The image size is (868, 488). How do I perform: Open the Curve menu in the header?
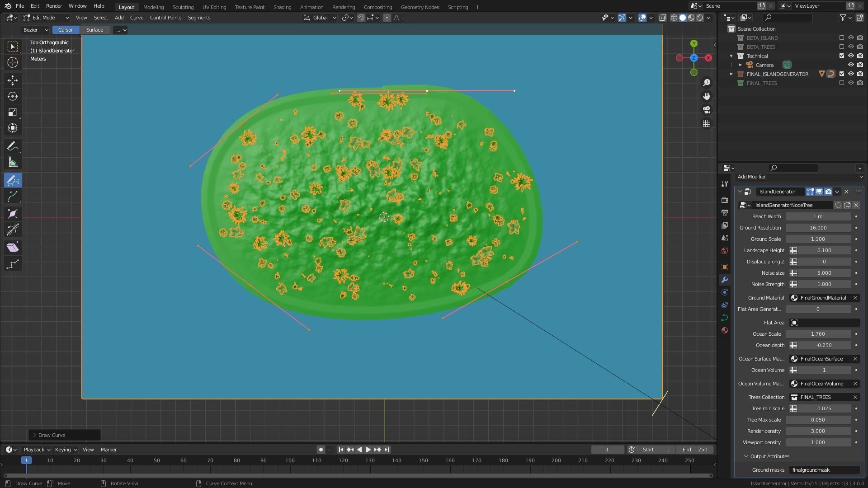pyautogui.click(x=137, y=18)
